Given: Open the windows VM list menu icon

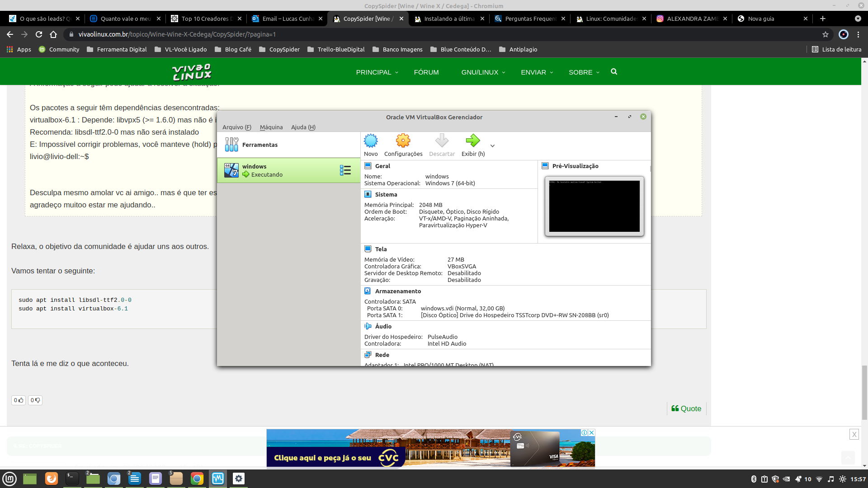Looking at the screenshot, I should [345, 170].
